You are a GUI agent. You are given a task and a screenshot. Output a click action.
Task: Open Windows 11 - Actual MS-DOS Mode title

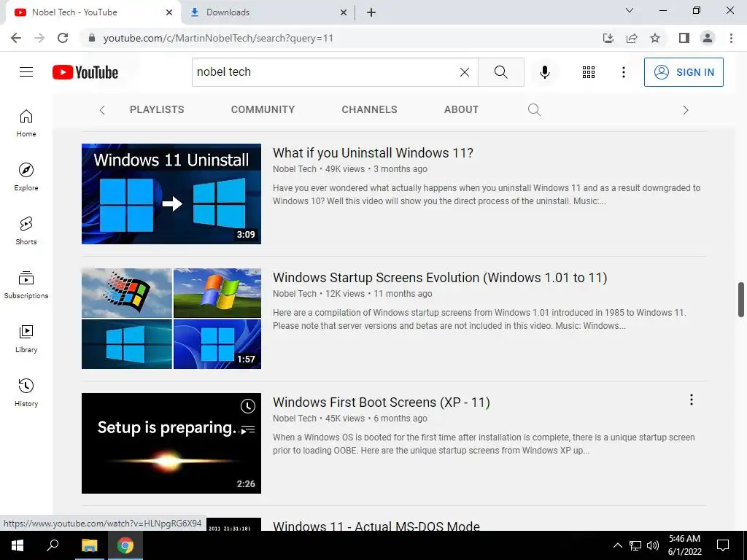pos(376,526)
